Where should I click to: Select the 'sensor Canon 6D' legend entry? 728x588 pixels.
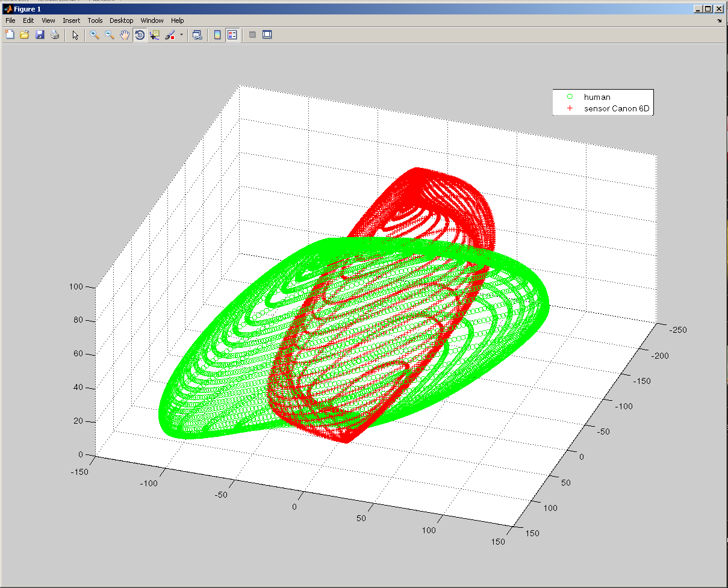(617, 109)
